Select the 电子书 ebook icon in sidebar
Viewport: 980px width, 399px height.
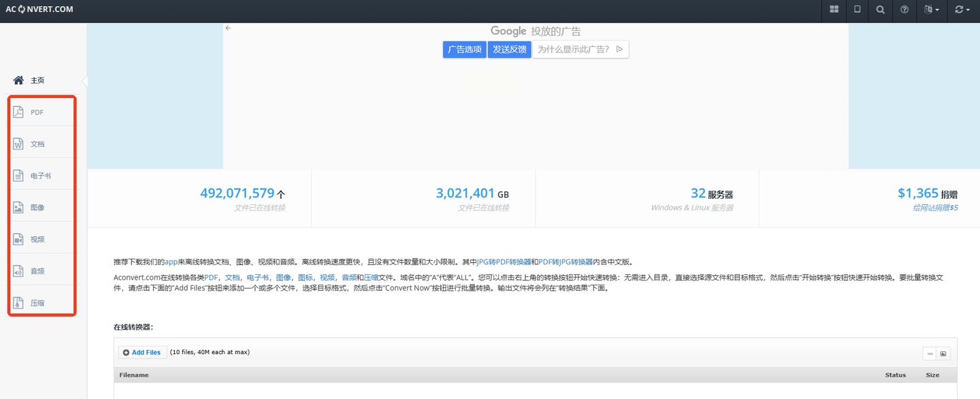click(19, 176)
